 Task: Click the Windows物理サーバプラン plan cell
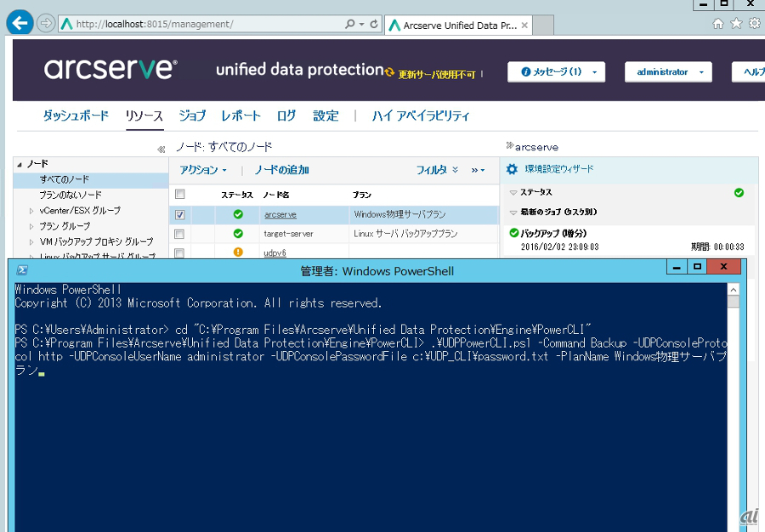point(399,214)
